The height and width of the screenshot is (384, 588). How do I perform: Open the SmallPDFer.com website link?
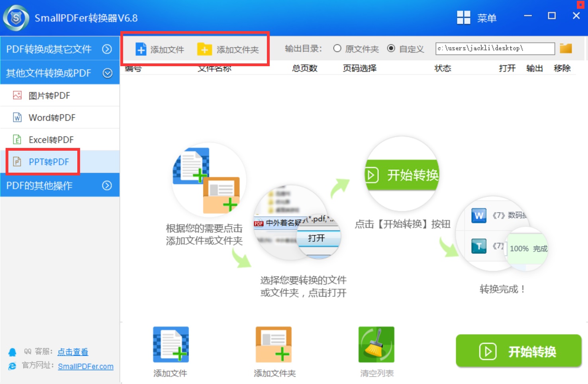click(86, 366)
